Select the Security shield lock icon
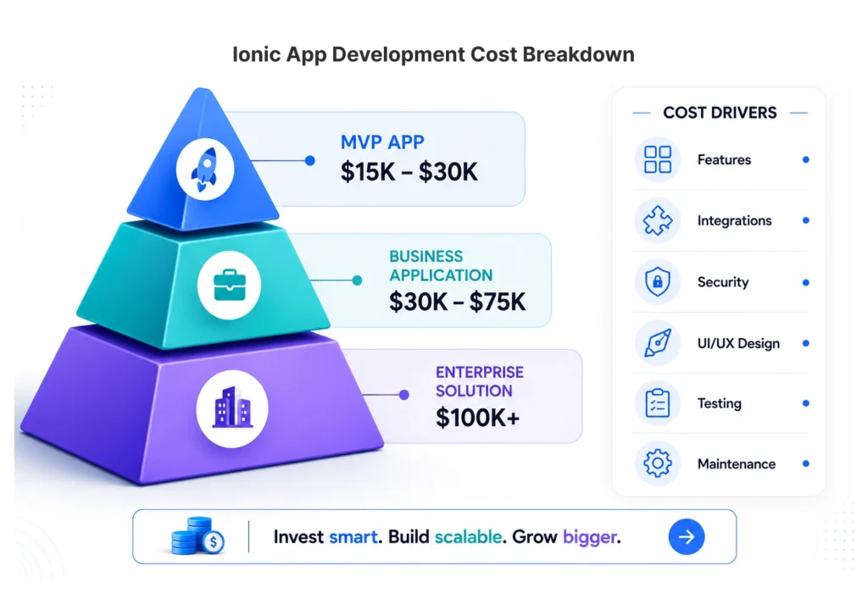868x598 pixels. pos(658,281)
